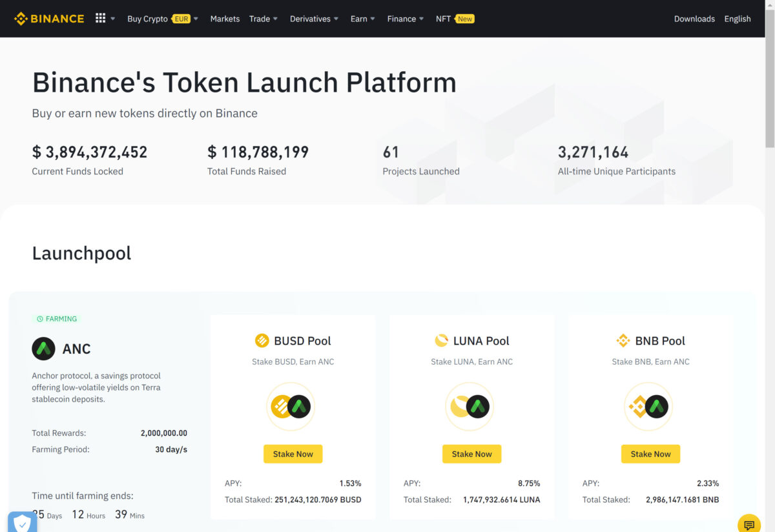Click the Stake BNB, Earn ANC subtitle

(651, 362)
